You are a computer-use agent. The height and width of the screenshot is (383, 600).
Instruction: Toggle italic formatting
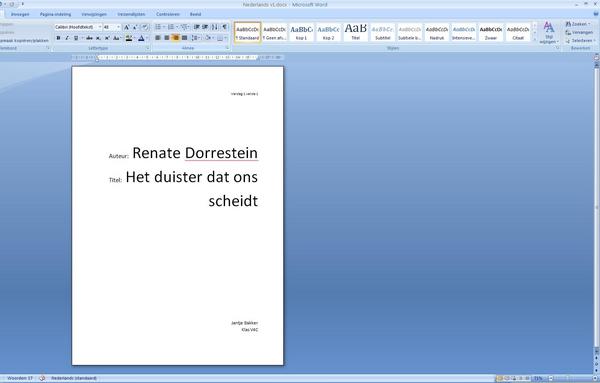pyautogui.click(x=67, y=38)
